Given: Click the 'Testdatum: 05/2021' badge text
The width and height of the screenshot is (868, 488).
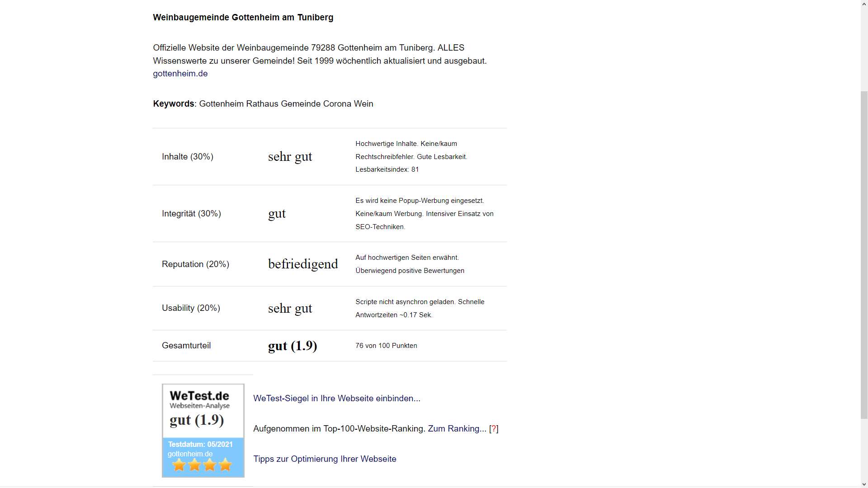Looking at the screenshot, I should coord(200,445).
